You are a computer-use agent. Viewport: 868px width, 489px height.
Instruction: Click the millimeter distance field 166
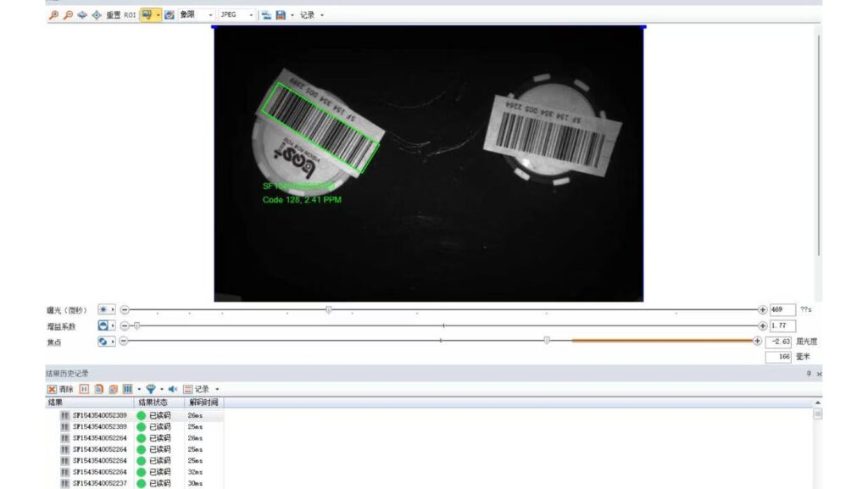778,357
